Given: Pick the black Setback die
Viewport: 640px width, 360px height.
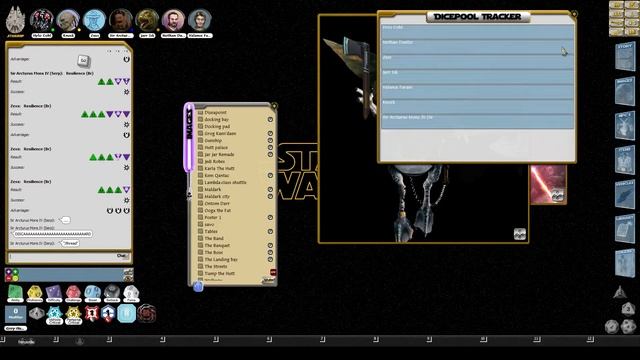Looking at the screenshot, I should (x=112, y=293).
